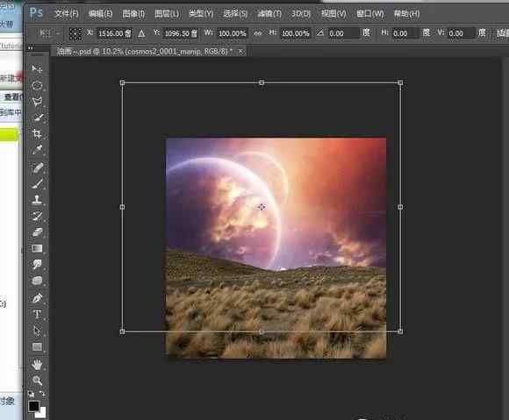Screen dimensions: 509x420
Task: Toggle the maintain aspect ratio link
Action: point(258,33)
